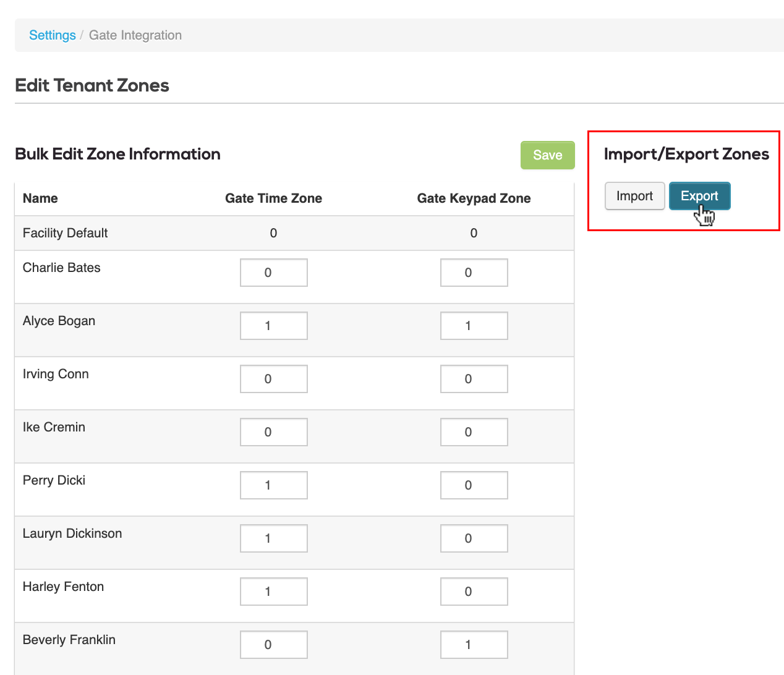The height and width of the screenshot is (675, 784).
Task: Select Harley Fenton's Gate Time Zone field
Action: [273, 591]
